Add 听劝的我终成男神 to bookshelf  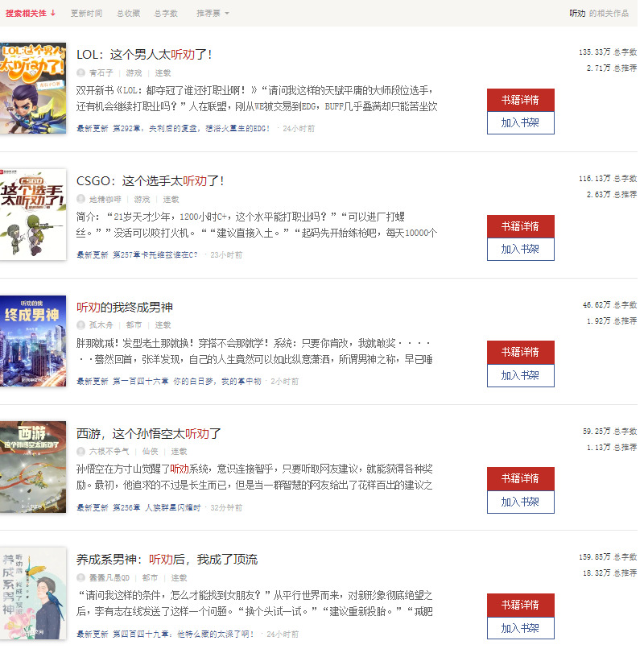[x=520, y=376]
